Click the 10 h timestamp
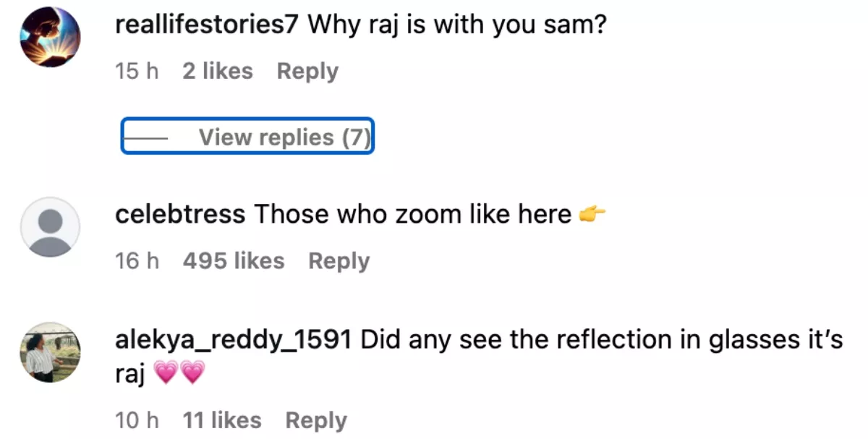 coord(137,420)
